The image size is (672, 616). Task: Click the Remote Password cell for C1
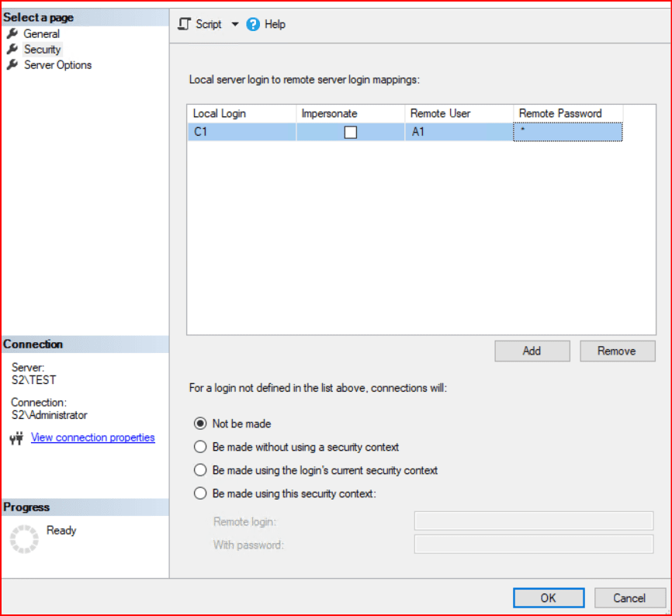(567, 133)
